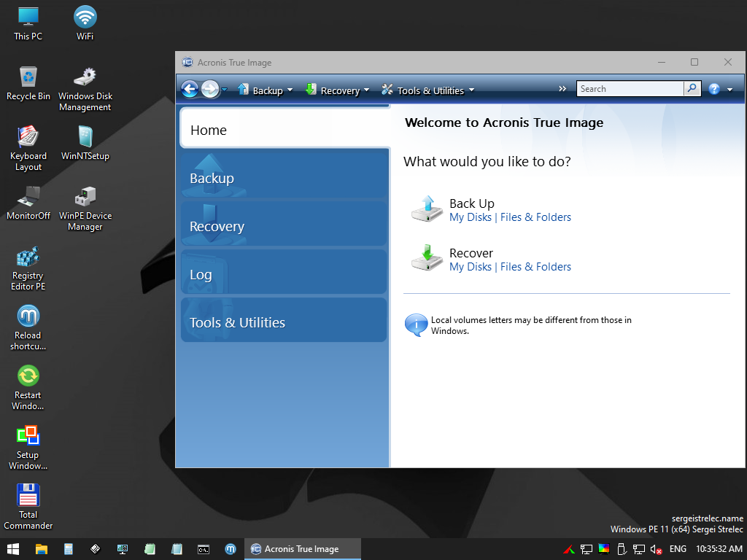Switch to the Home tab
Image resolution: width=747 pixels, height=560 pixels.
pyautogui.click(x=209, y=130)
